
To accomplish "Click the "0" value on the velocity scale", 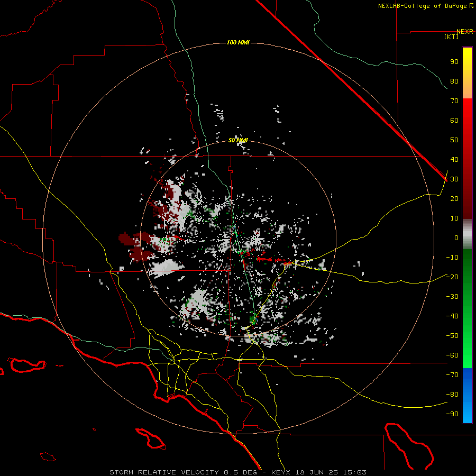I will coord(456,238).
